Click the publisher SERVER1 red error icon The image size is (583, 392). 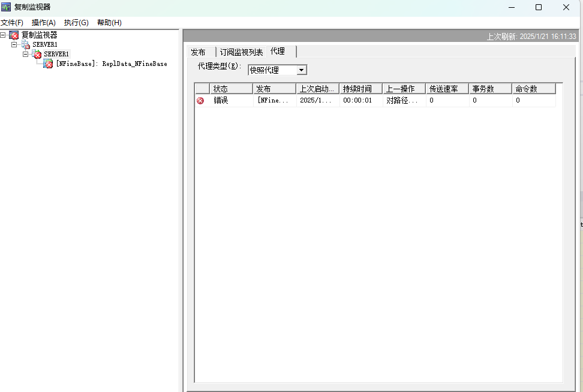click(x=37, y=55)
